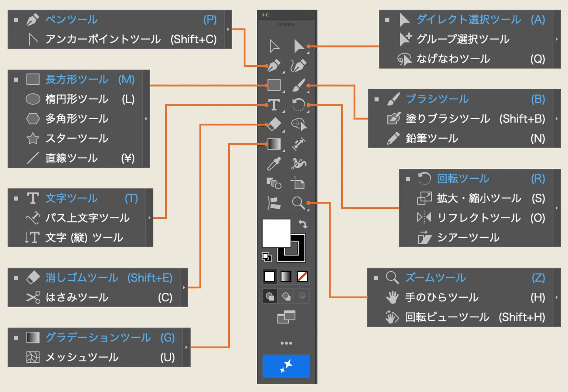Select the Pen tool in the toolbar

point(274,66)
